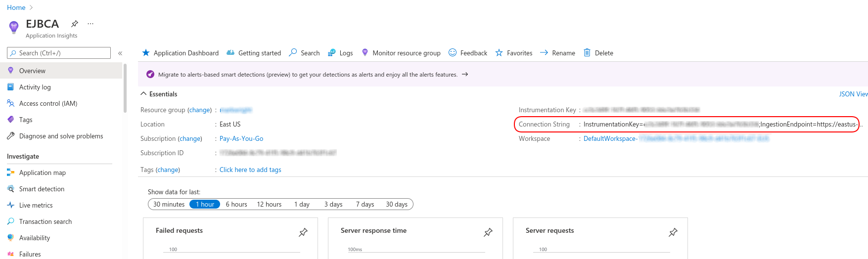Click the Delete trash icon in toolbar
868x259 pixels.
(x=587, y=53)
